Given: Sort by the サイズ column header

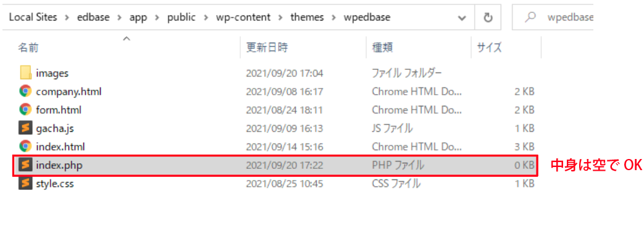Looking at the screenshot, I should click(489, 48).
